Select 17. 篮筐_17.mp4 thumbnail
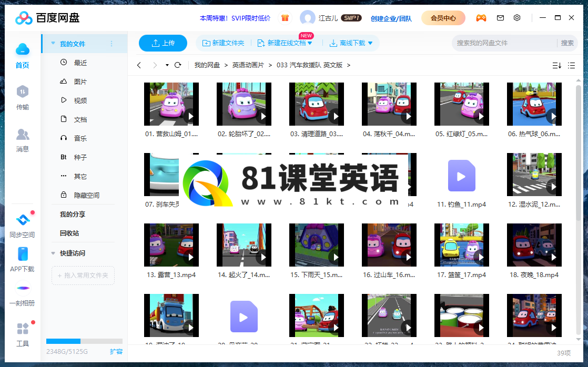588x367 pixels. 462,245
